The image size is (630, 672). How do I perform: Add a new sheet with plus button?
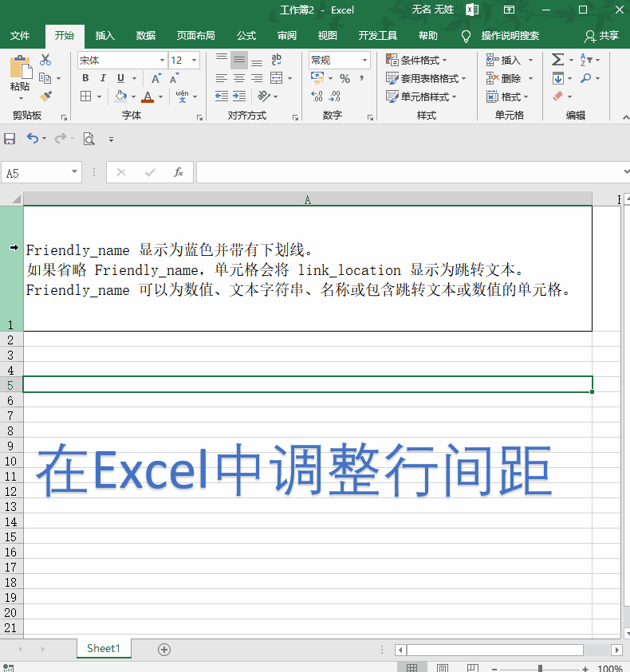164,650
